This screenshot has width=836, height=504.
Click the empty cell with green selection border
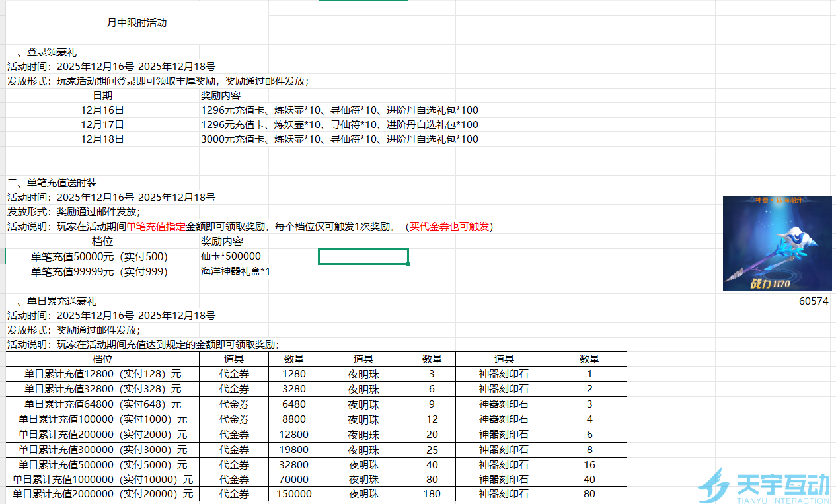click(x=363, y=256)
